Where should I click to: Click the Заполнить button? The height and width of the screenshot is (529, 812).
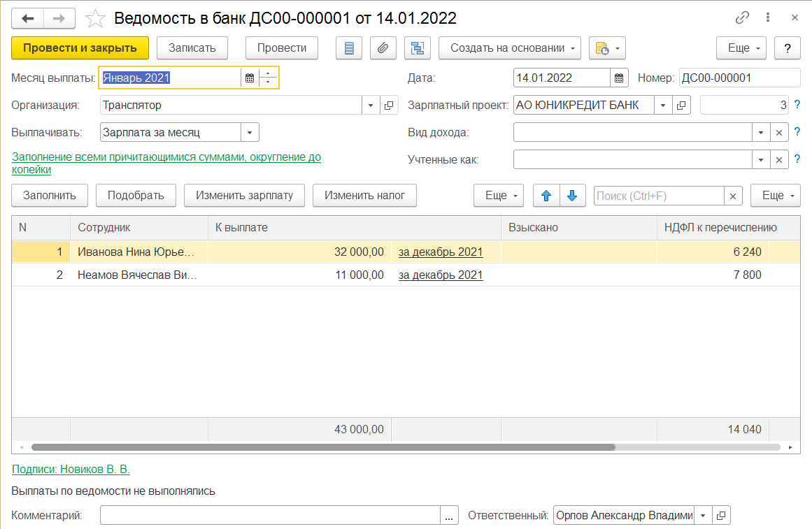[x=50, y=196]
